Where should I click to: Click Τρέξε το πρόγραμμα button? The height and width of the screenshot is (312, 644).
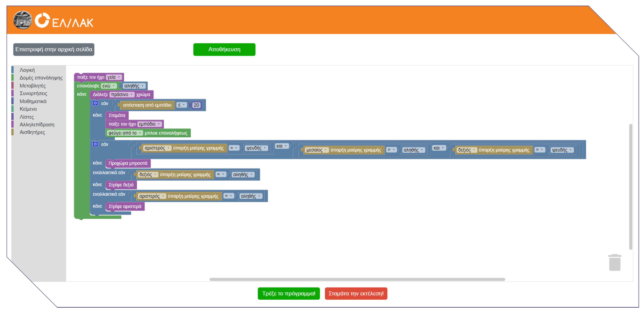click(x=289, y=293)
